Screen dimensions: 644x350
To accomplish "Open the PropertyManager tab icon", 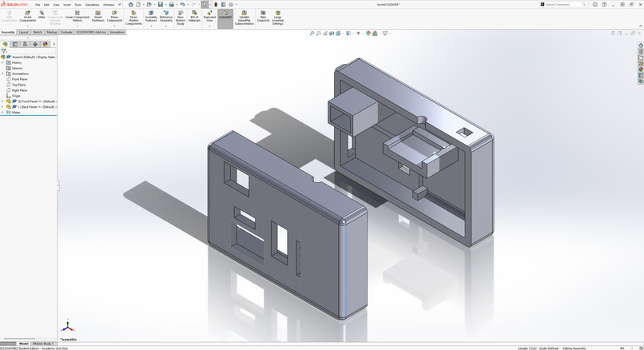I will 15,44.
